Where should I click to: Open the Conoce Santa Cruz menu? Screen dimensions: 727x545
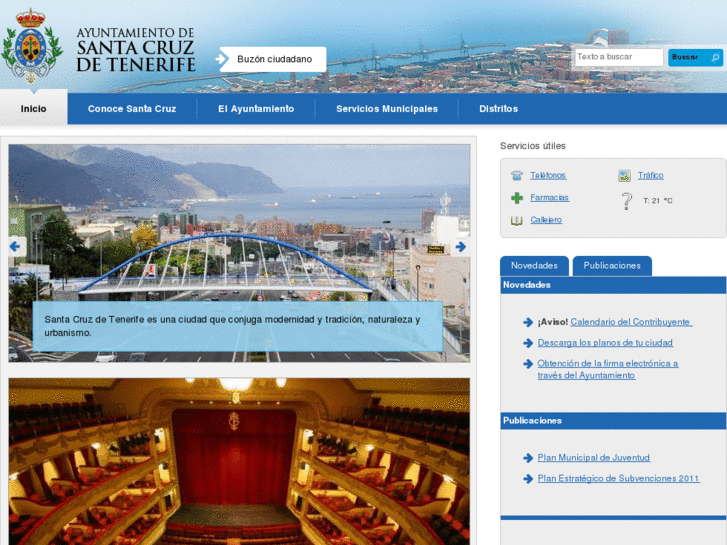click(132, 109)
